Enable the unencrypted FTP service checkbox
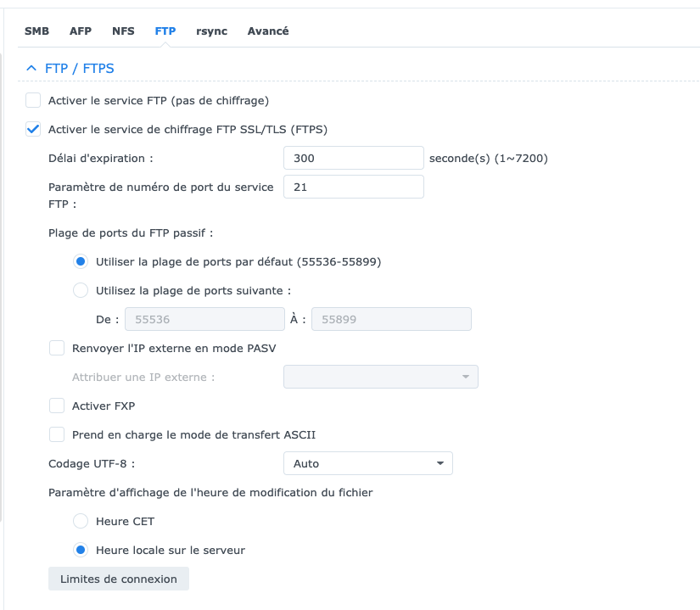The height and width of the screenshot is (610, 700). [33, 101]
